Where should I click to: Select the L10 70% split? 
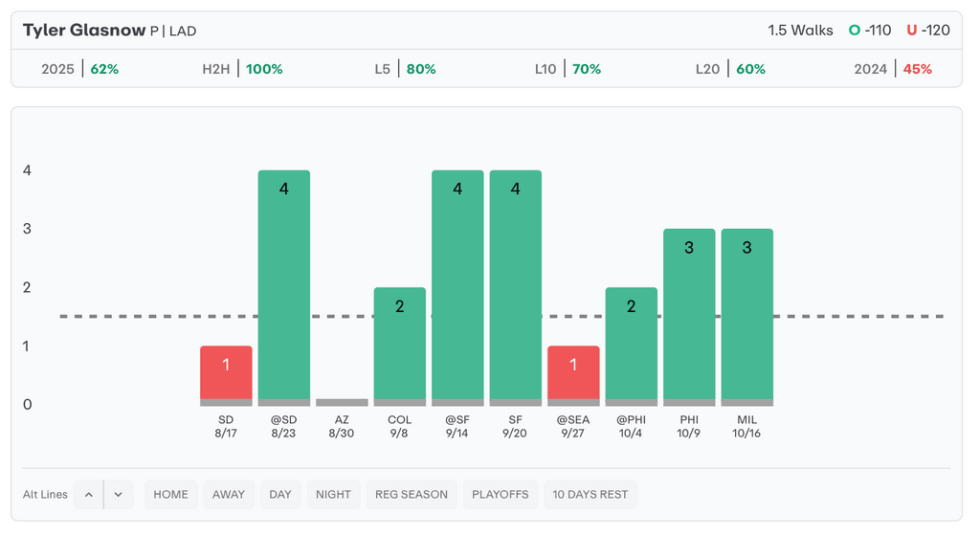click(x=568, y=69)
